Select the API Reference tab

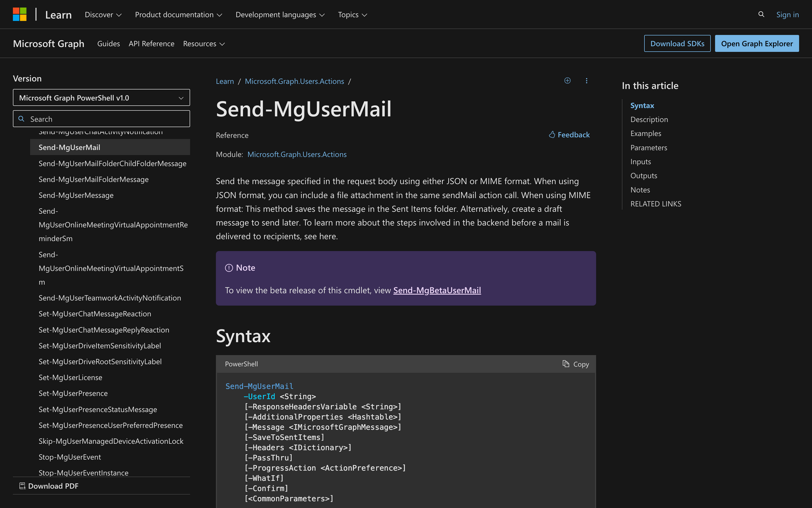tap(151, 43)
